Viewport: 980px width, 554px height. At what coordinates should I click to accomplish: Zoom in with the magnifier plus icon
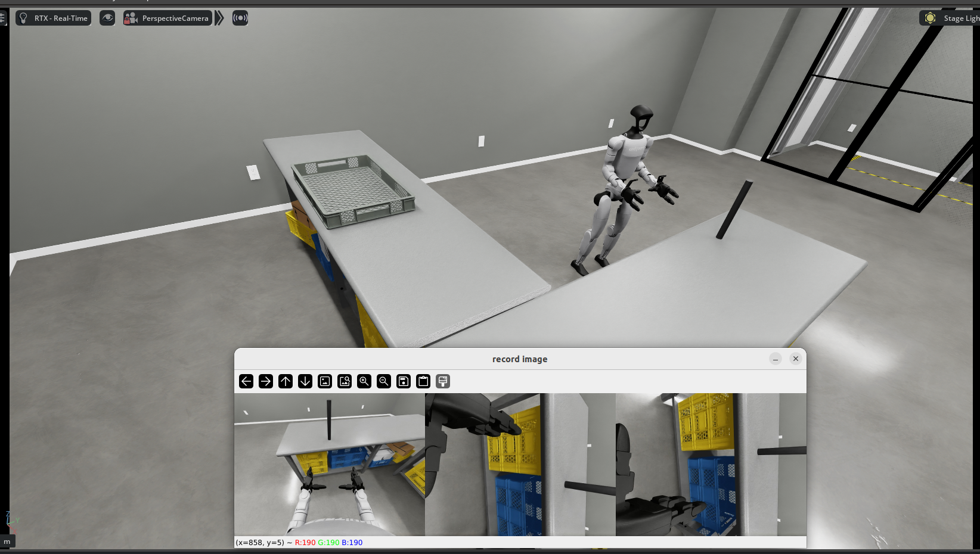pos(364,381)
